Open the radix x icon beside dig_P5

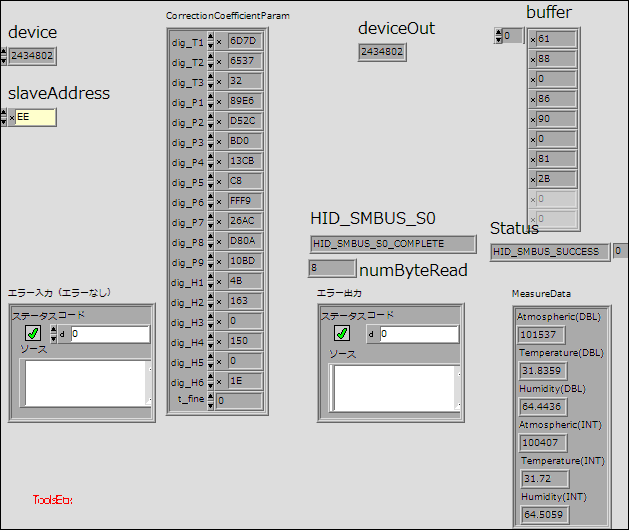[x=219, y=182]
